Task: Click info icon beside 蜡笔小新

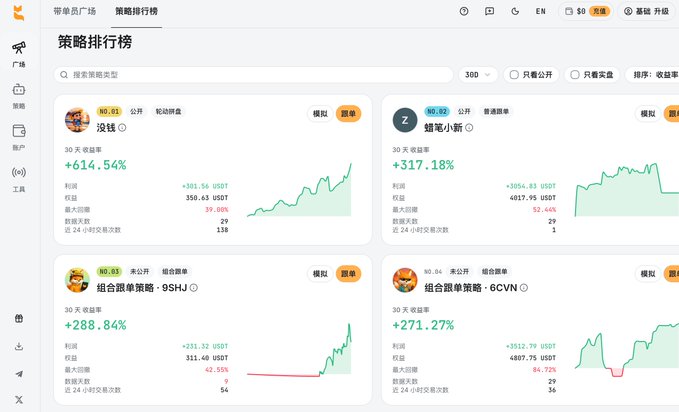Action: tap(469, 128)
